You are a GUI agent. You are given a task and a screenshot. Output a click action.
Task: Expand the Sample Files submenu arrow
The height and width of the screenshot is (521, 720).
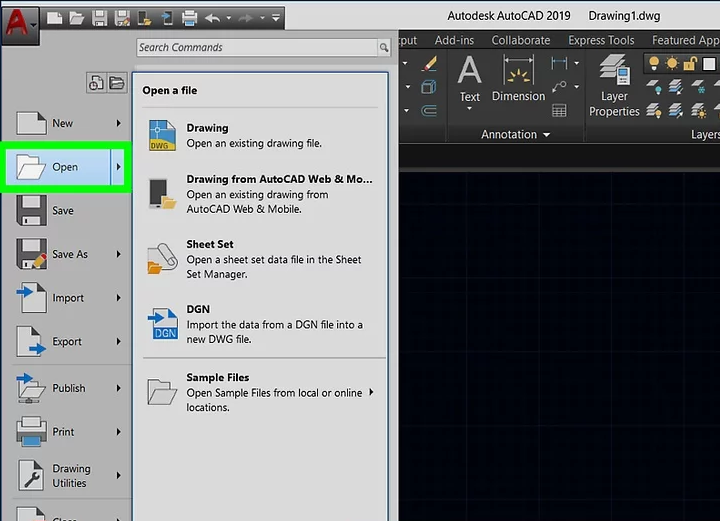click(371, 392)
